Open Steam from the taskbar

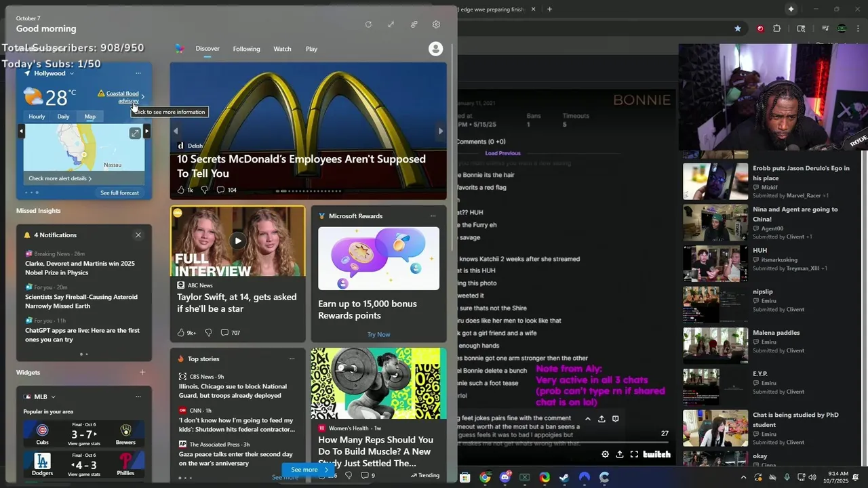[564, 477]
